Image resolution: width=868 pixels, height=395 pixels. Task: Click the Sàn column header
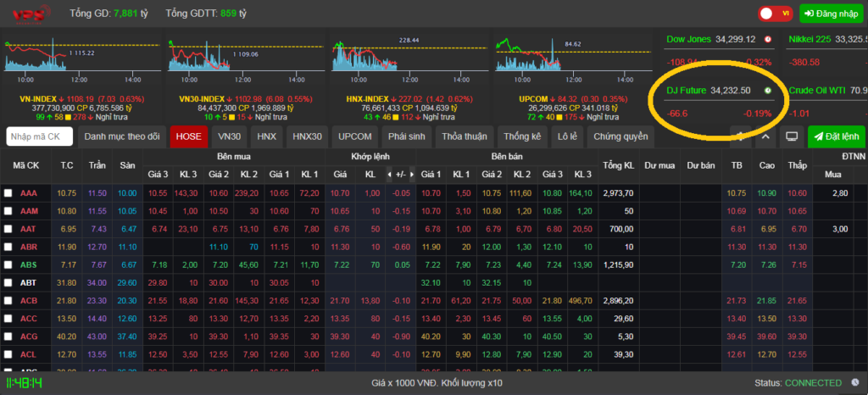(128, 165)
